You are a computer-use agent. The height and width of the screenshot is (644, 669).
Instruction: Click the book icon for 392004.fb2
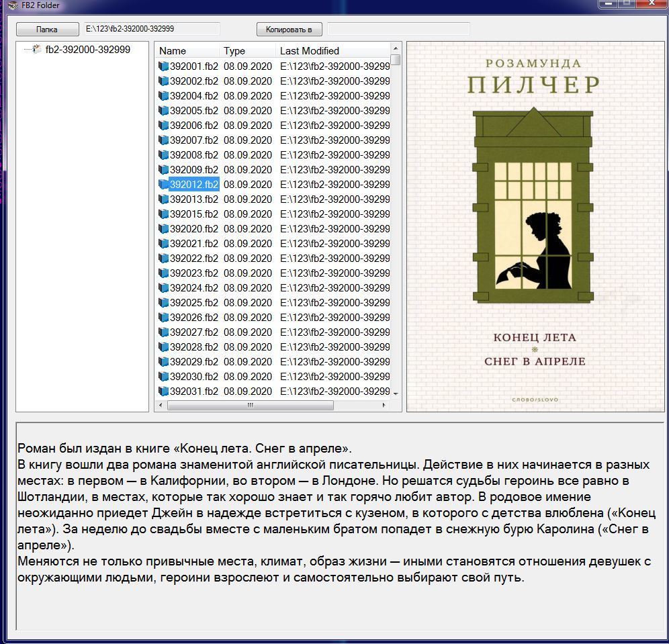point(163,96)
